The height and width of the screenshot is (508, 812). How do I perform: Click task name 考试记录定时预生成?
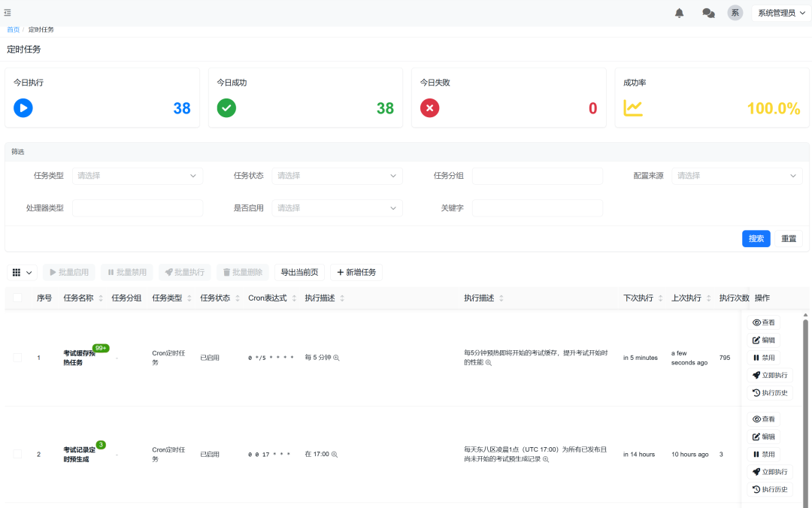(x=79, y=455)
